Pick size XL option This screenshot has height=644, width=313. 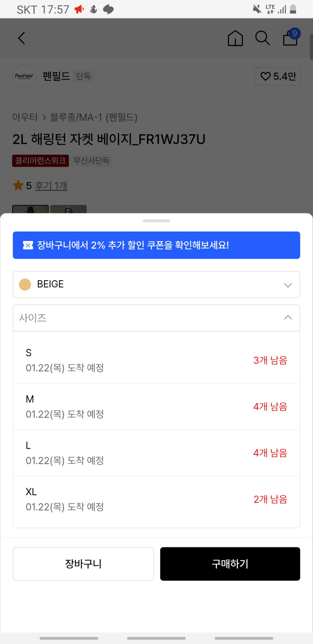pos(156,499)
